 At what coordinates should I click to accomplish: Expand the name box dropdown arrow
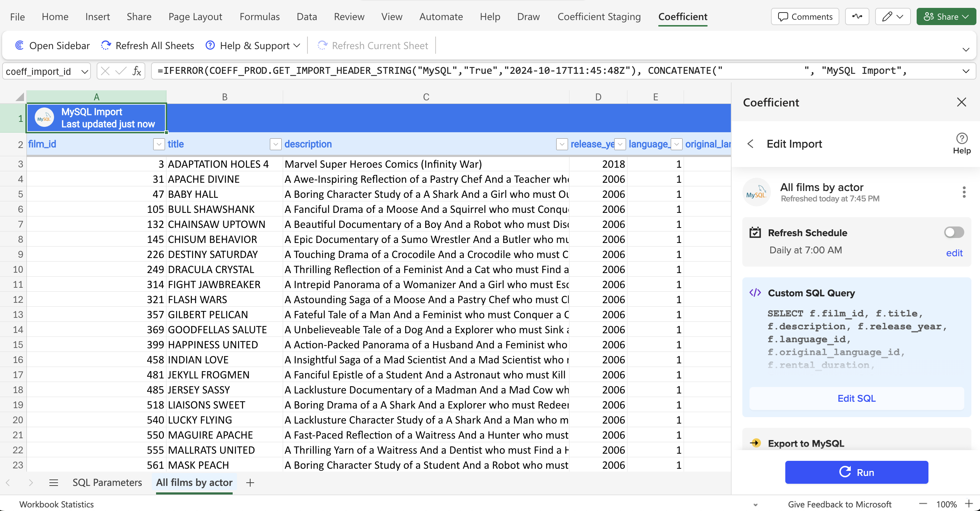84,72
